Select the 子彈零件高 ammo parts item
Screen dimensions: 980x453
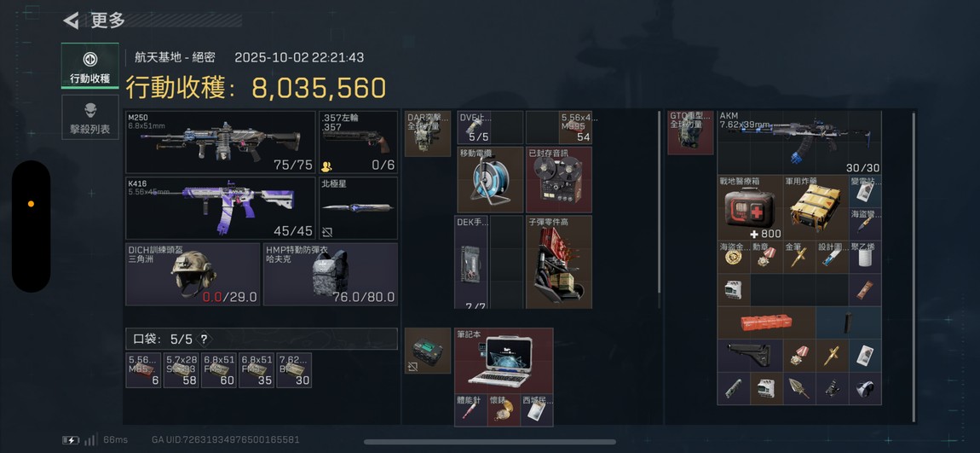coord(559,262)
